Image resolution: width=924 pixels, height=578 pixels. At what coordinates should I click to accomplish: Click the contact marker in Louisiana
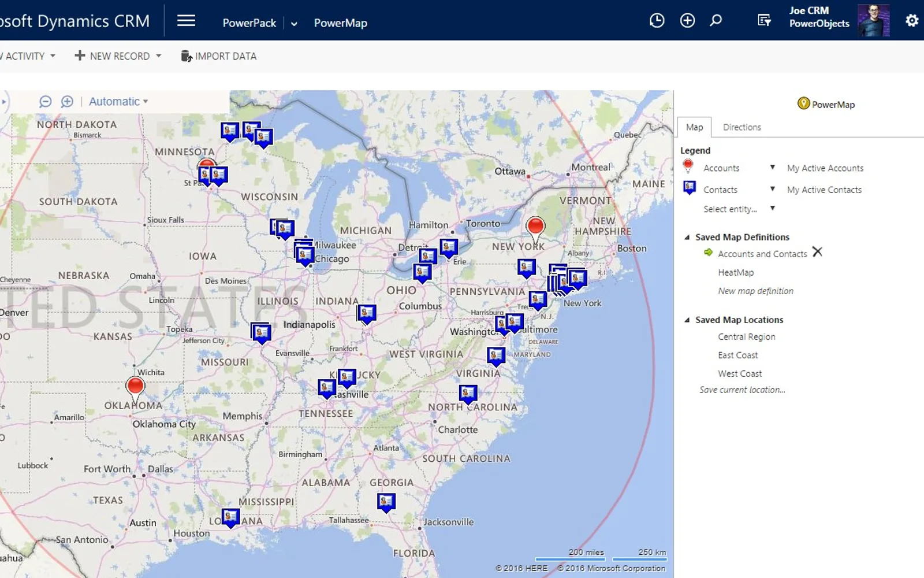pos(230,516)
